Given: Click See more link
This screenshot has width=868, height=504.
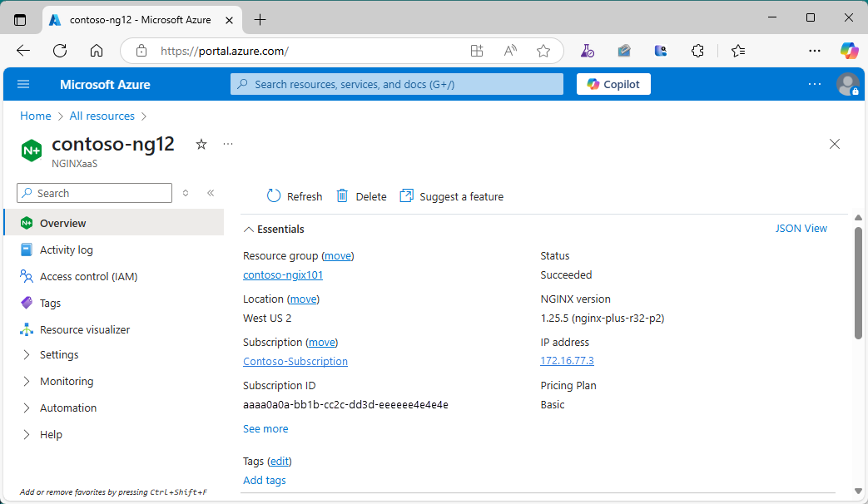Looking at the screenshot, I should 265,429.
